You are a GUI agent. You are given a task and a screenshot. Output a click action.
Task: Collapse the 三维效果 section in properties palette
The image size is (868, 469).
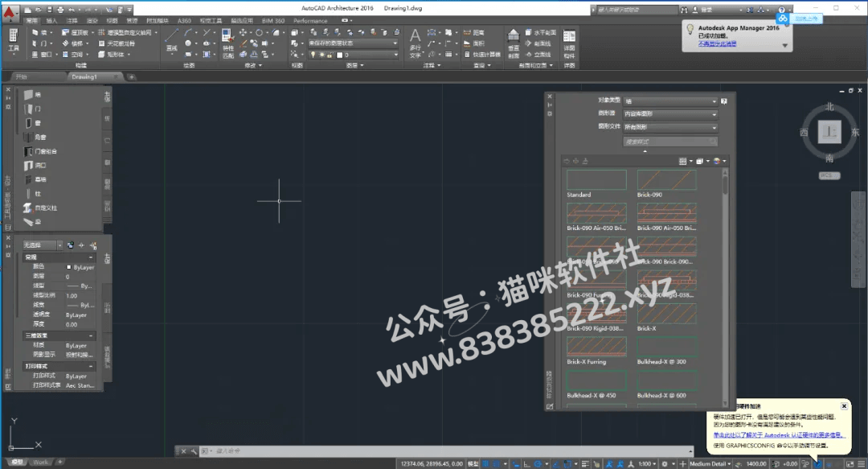(91, 336)
